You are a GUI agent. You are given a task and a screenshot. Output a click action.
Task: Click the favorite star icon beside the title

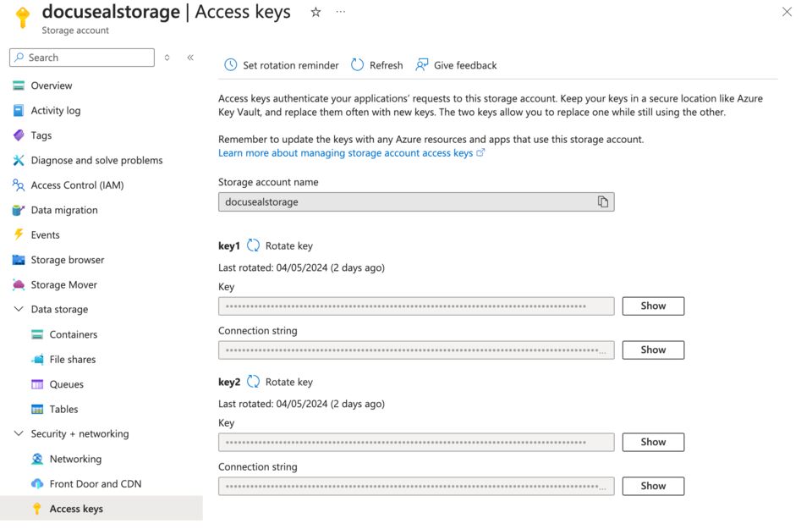(x=315, y=12)
